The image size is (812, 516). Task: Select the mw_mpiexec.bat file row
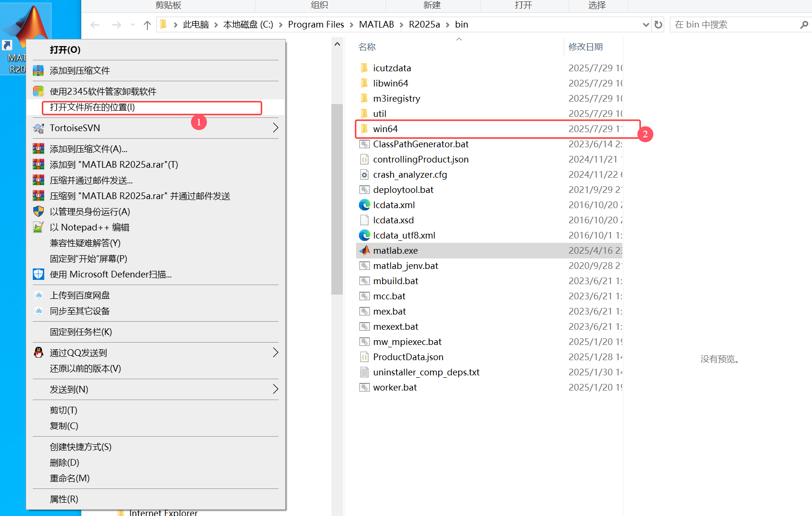489,342
